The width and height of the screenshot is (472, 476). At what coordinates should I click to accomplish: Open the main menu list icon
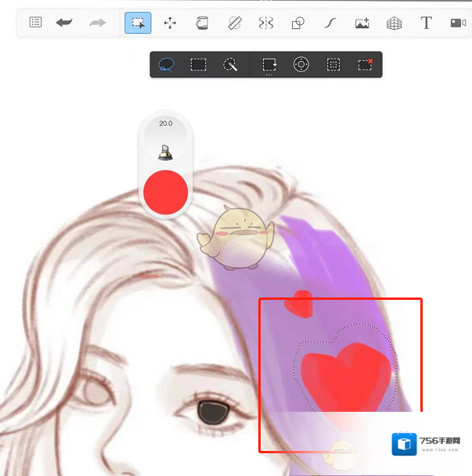point(35,23)
